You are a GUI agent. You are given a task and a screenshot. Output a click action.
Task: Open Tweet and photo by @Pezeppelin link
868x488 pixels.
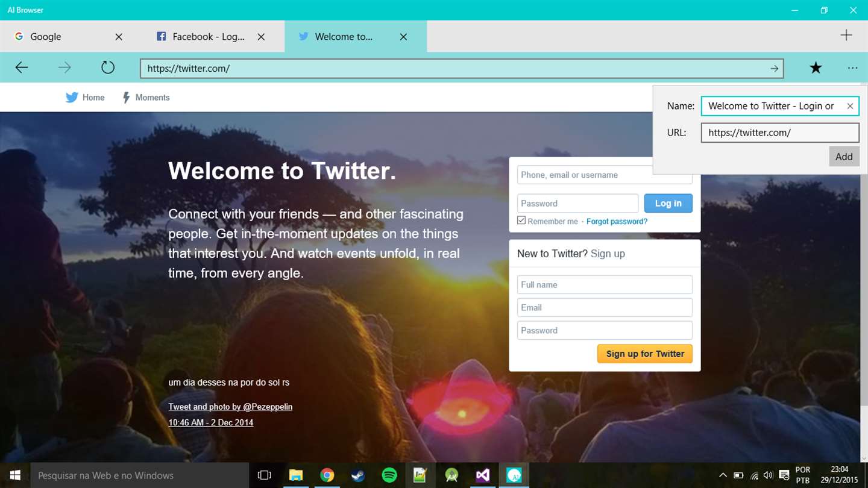pos(230,407)
